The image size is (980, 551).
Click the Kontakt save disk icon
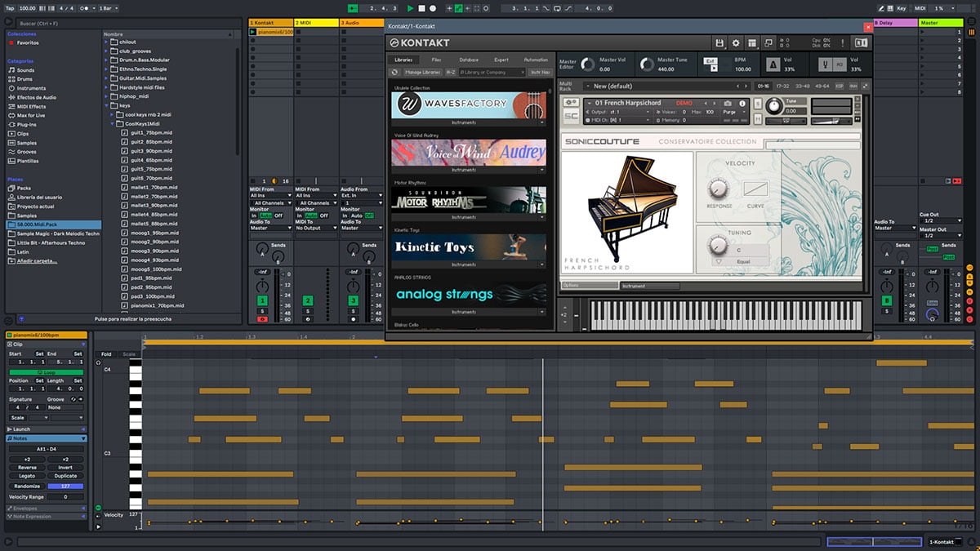[x=719, y=42]
